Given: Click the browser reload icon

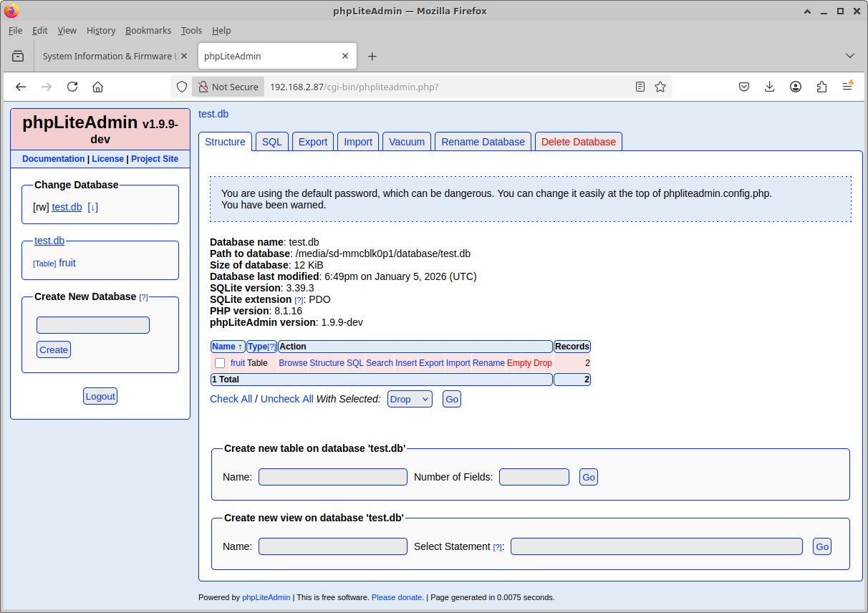Looking at the screenshot, I should click(x=72, y=87).
